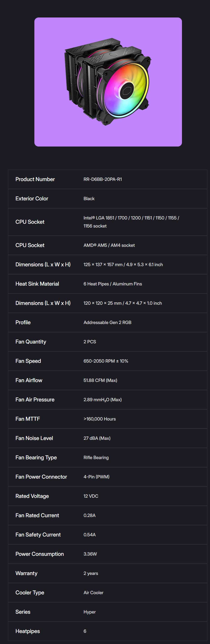
Task: Click the Rifle Bearing value
Action: (96, 458)
